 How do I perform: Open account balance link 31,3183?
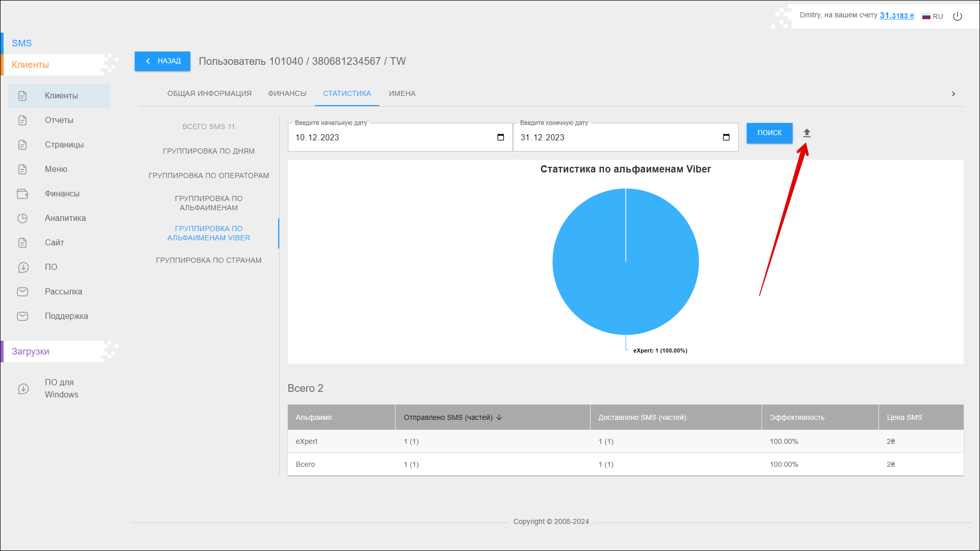point(896,16)
